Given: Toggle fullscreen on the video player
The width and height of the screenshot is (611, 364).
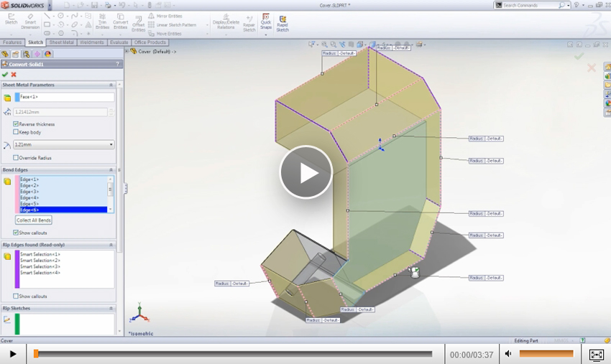Looking at the screenshot, I should pos(596,354).
